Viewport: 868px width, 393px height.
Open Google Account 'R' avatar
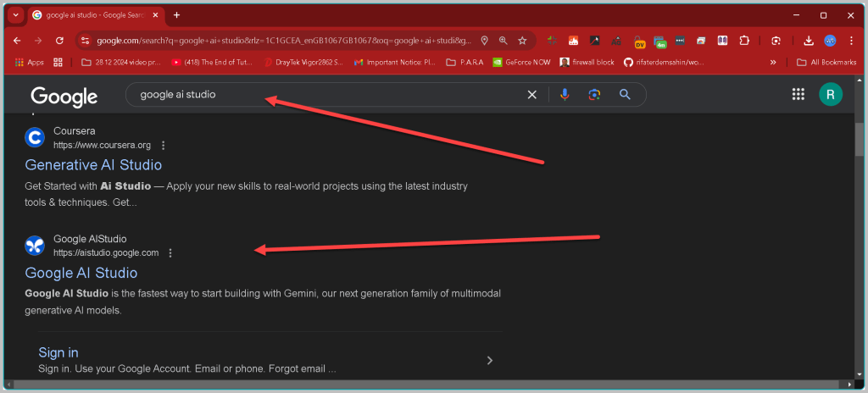[831, 95]
